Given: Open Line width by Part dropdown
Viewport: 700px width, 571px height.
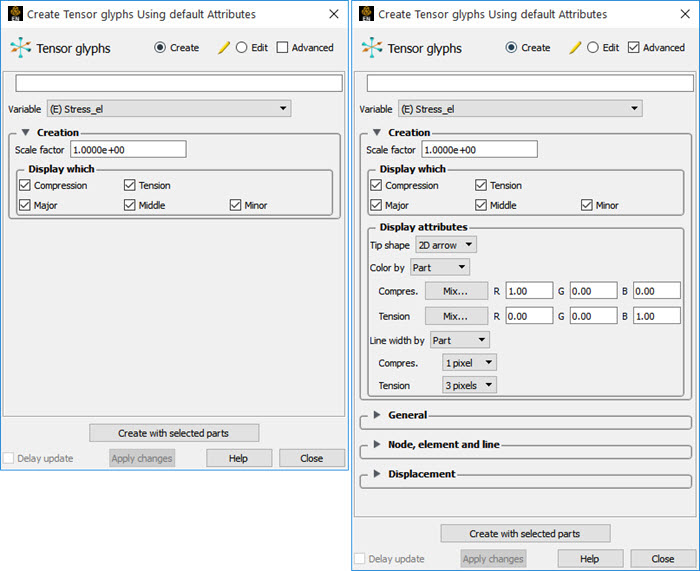Looking at the screenshot, I should tap(460, 340).
